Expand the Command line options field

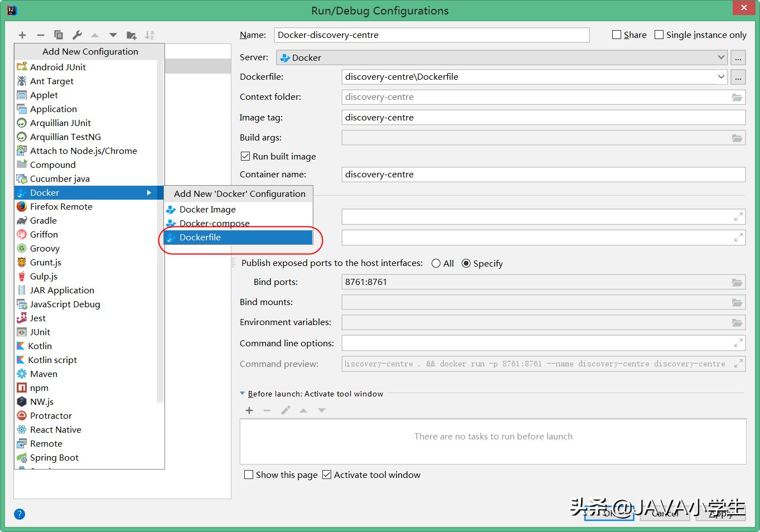tap(738, 343)
